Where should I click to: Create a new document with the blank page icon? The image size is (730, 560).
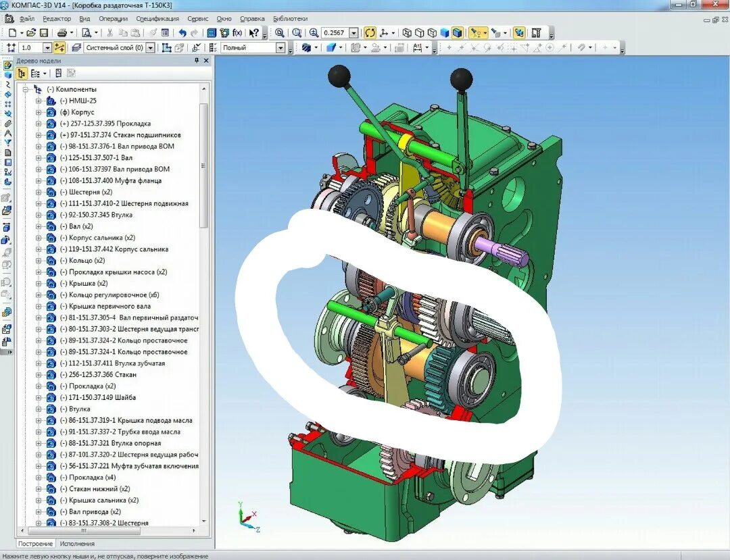pyautogui.click(x=13, y=33)
